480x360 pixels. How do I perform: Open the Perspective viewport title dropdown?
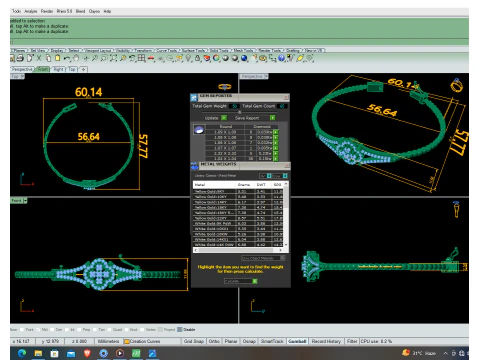point(266,76)
